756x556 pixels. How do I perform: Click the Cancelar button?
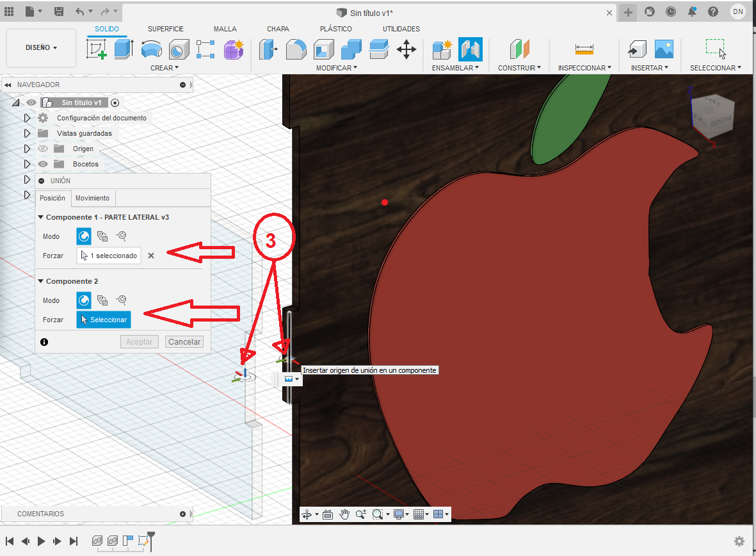click(x=184, y=341)
